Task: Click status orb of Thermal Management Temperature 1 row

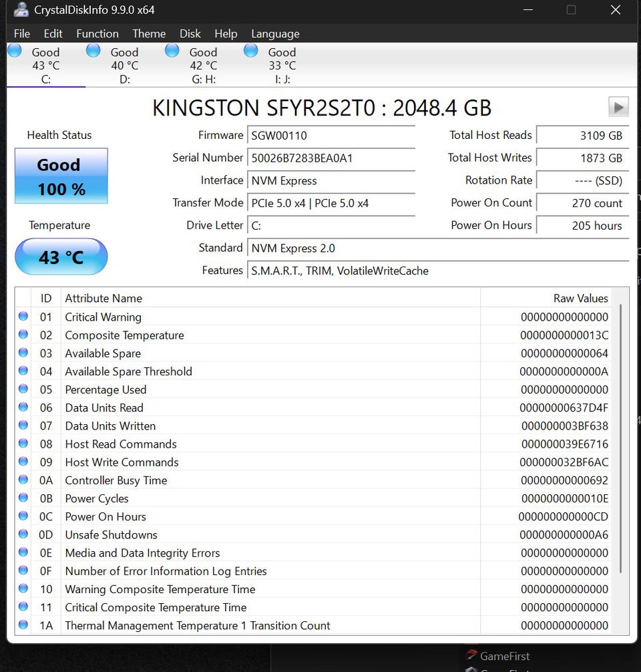Action: pyautogui.click(x=23, y=625)
